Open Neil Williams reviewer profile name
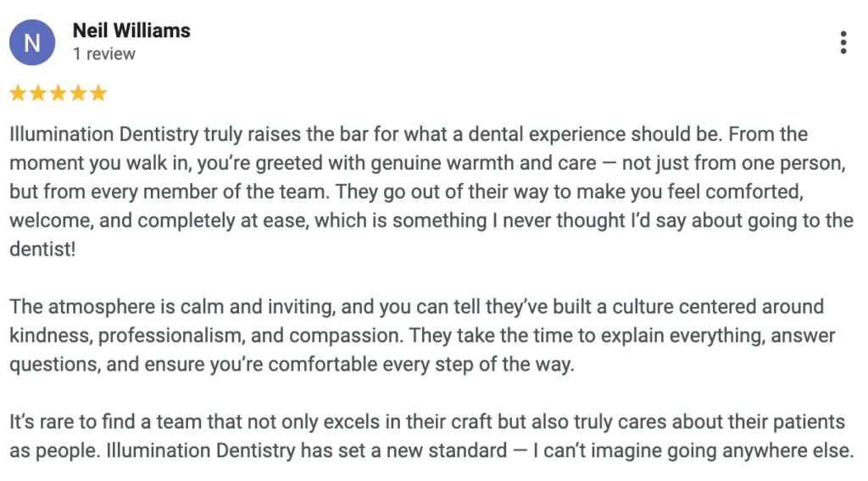This screenshot has height=481, width=868. (131, 31)
